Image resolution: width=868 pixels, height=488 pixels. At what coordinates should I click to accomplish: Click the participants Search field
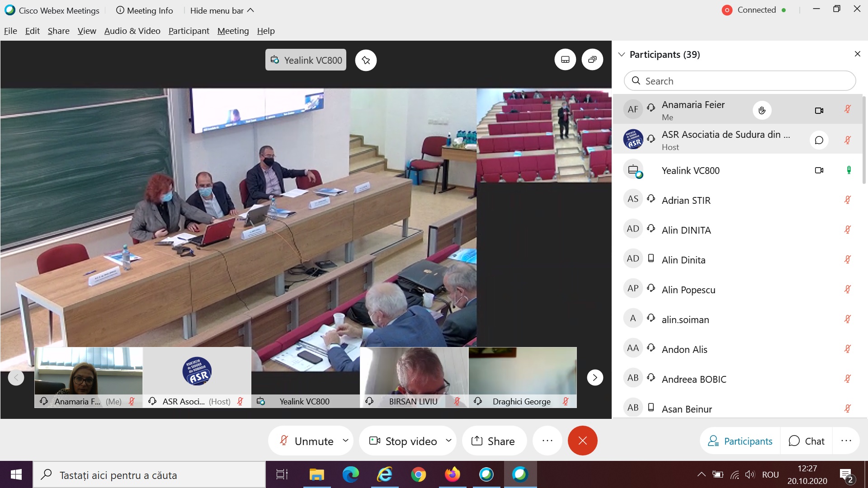click(x=740, y=81)
